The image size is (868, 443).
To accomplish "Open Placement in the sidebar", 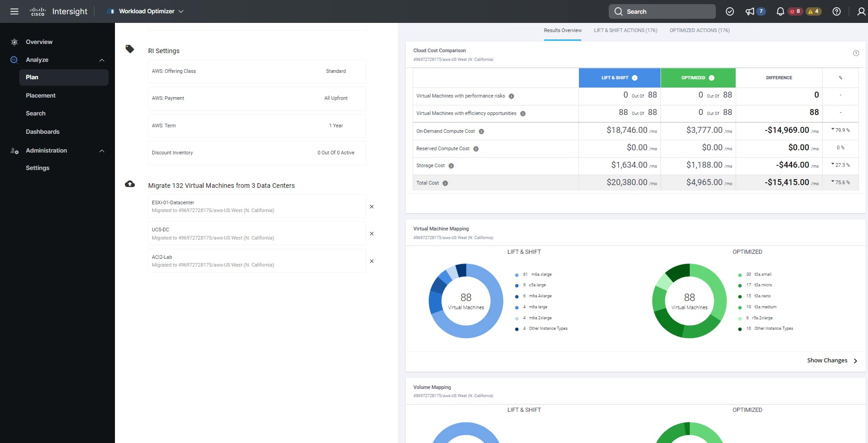I will [x=41, y=95].
